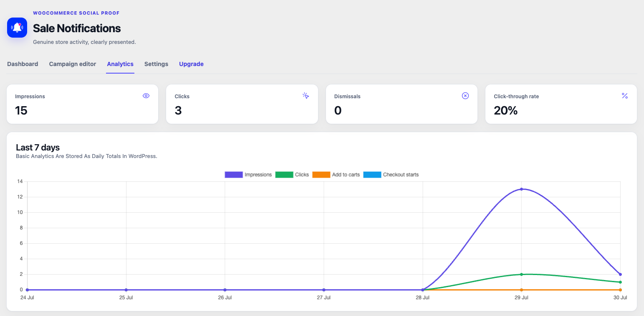Click the orange data point on 30 Jul
The height and width of the screenshot is (316, 644).
click(x=620, y=290)
